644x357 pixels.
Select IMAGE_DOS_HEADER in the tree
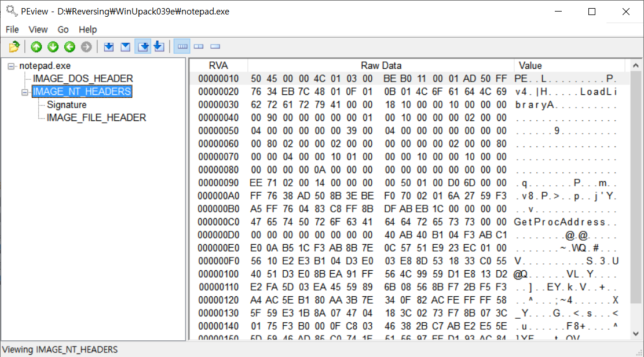pyautogui.click(x=83, y=78)
